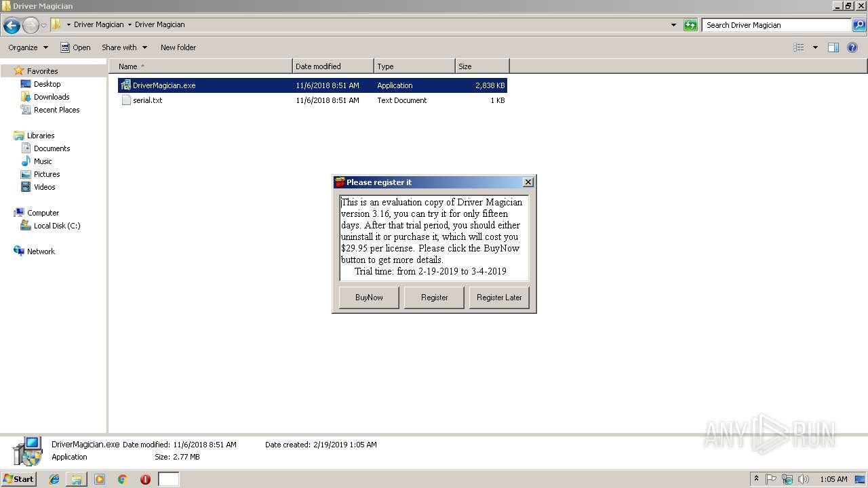This screenshot has width=868, height=488.
Task: Select Favorites in navigation pane
Action: coord(42,71)
